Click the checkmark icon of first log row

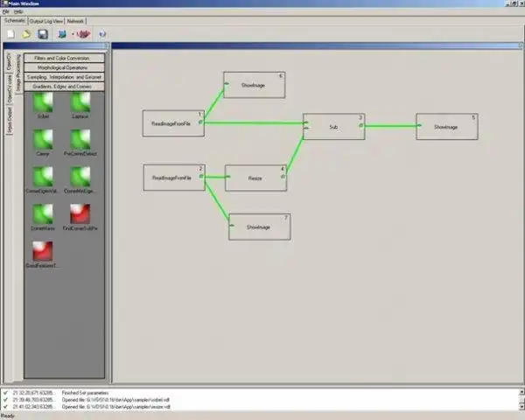(x=5, y=392)
